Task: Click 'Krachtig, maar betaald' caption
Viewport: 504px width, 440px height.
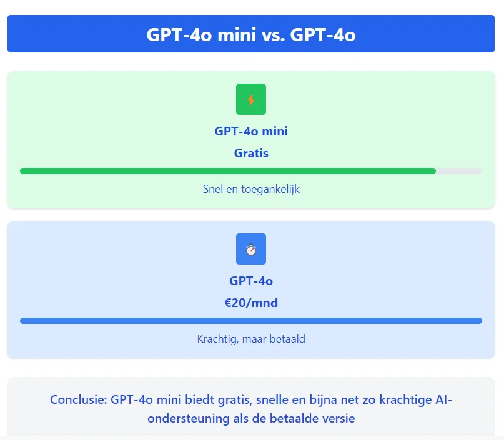Action: pyautogui.click(x=250, y=339)
